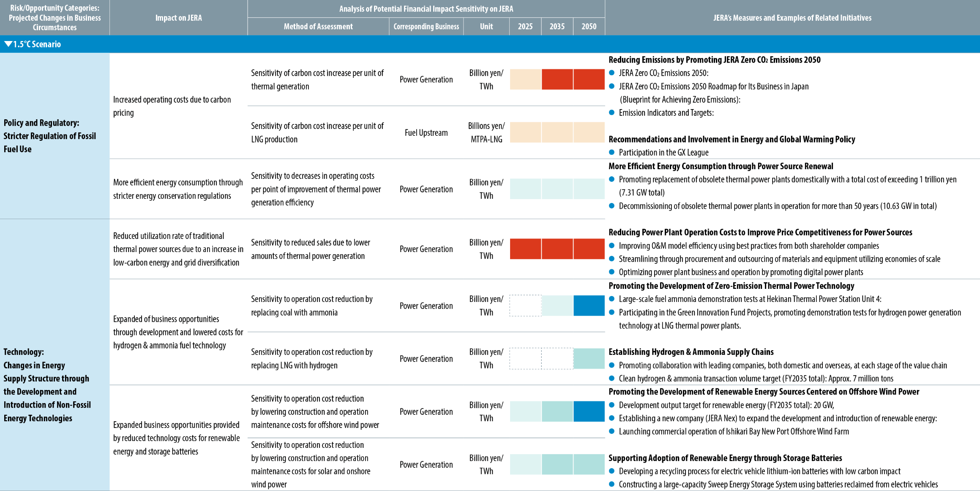Click the blue 2050 ammonia replacement swatch
Image resolution: width=980 pixels, height=491 pixels.
tap(589, 305)
